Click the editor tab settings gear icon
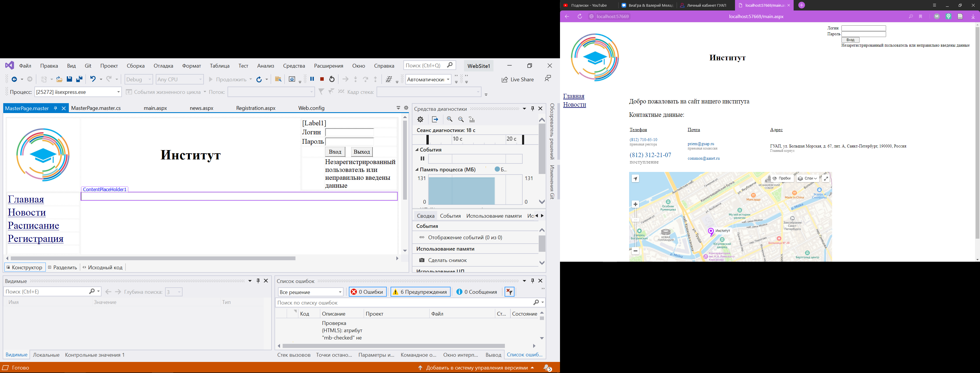This screenshot has height=373, width=980. (x=406, y=108)
